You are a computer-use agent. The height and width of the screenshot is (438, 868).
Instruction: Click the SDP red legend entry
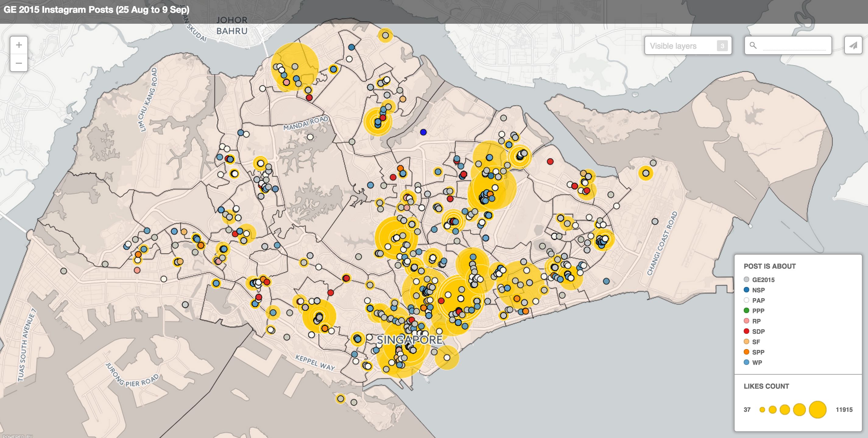[758, 331]
